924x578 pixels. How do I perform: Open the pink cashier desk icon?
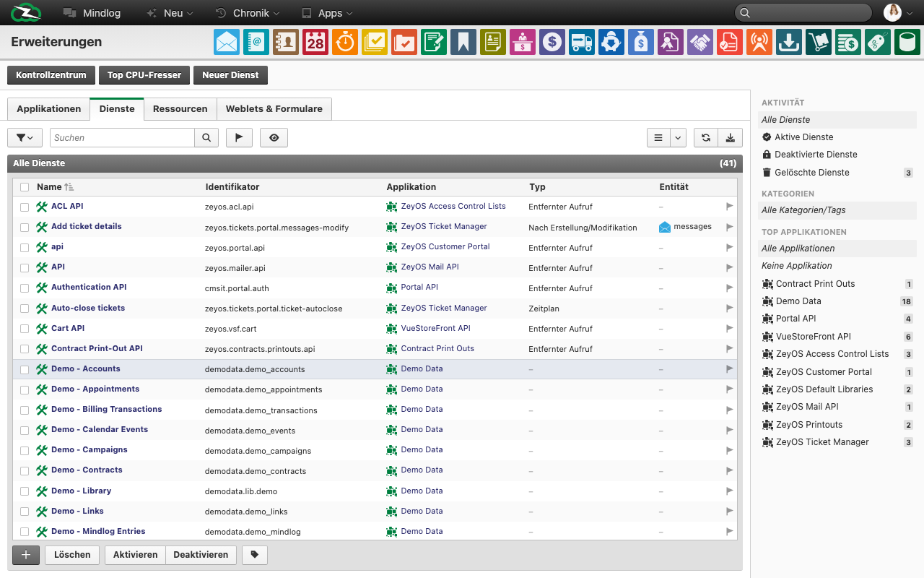pyautogui.click(x=523, y=42)
